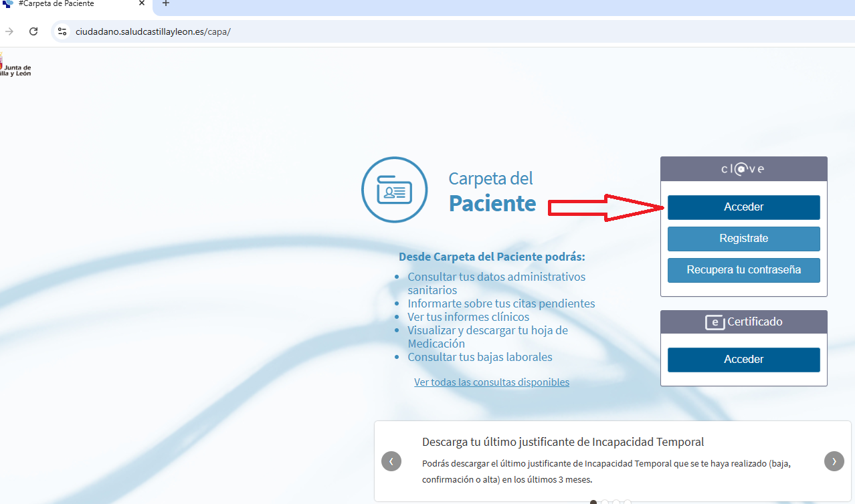Viewport: 855px width, 504px height.
Task: Click the Carpeta del Paciente ID card icon
Action: click(x=395, y=191)
